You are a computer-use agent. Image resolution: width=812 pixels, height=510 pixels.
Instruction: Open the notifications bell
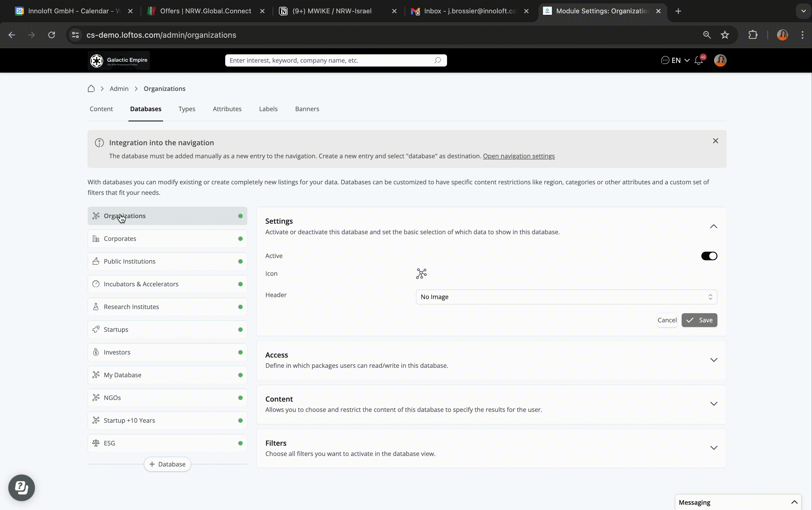[699, 61]
